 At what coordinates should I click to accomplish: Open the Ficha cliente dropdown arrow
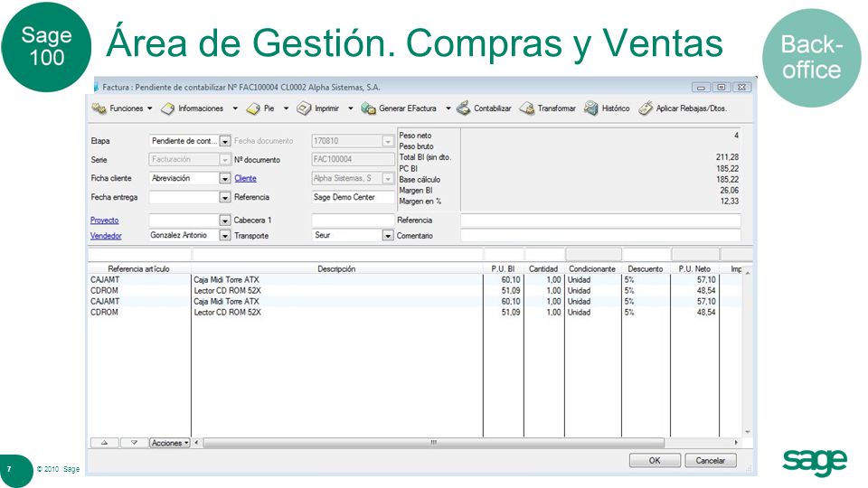225,179
